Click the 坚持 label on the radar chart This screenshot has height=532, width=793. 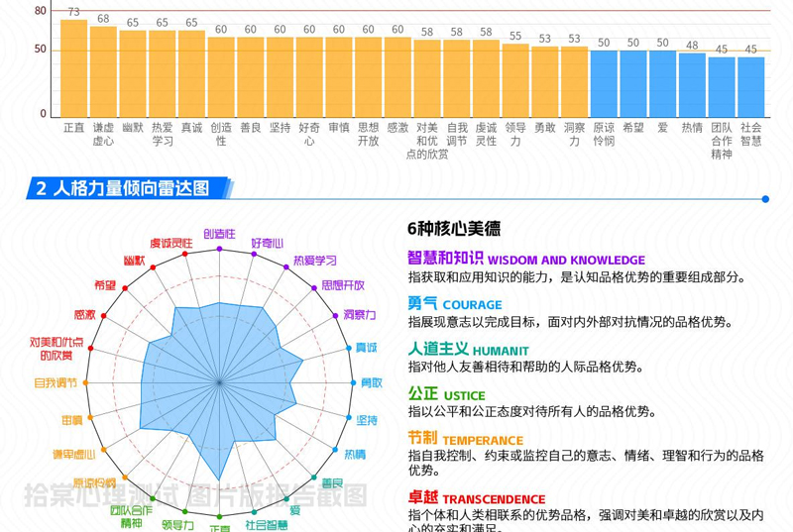coord(367,420)
